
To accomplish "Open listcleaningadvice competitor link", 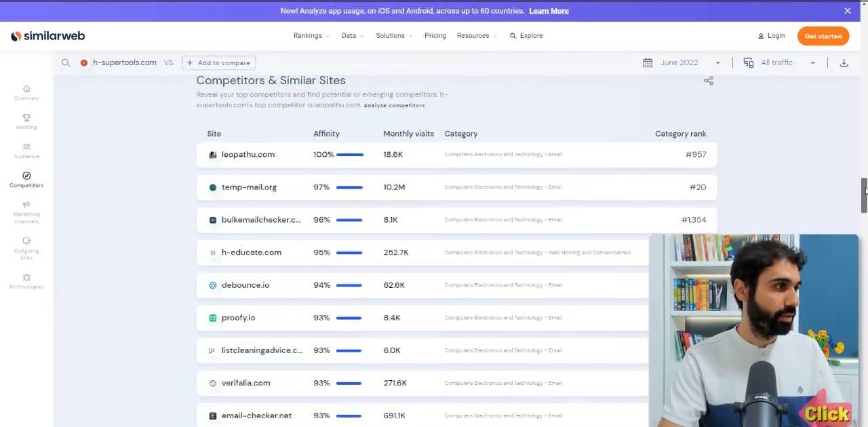I will [262, 350].
